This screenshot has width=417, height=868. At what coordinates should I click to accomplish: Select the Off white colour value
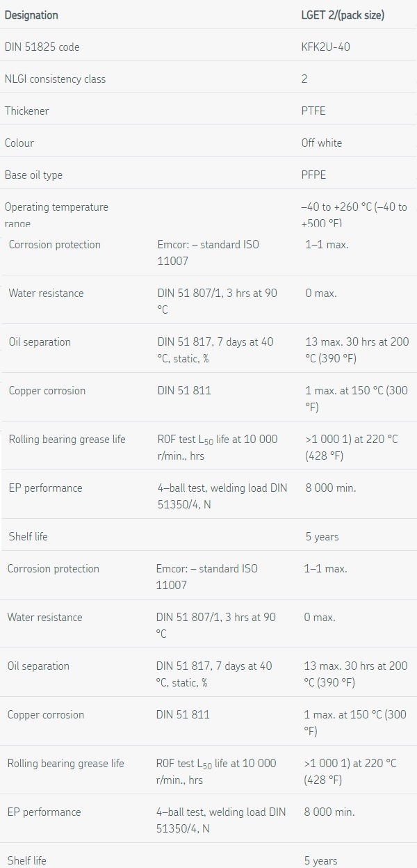coord(322,143)
